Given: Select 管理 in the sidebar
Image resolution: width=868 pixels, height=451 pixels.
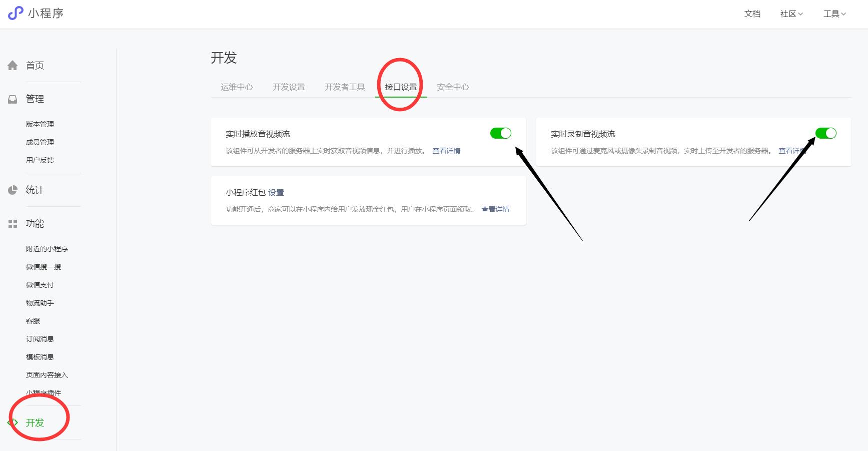Looking at the screenshot, I should (35, 99).
